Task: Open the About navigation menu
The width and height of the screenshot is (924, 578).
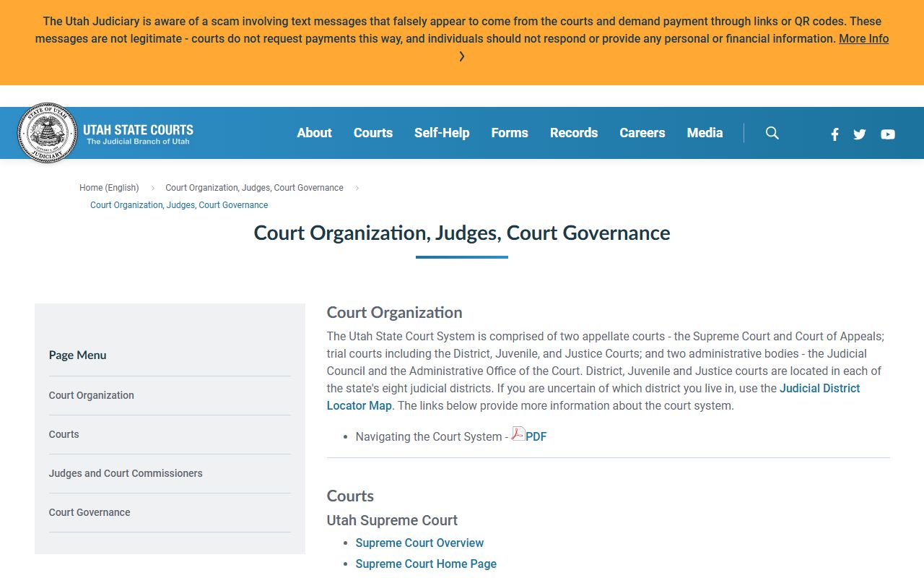Action: pyautogui.click(x=315, y=133)
